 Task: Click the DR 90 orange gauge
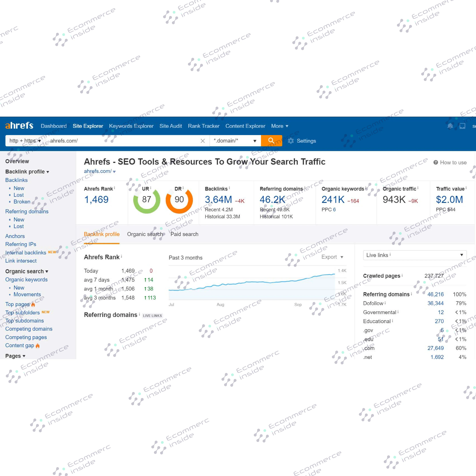coord(179,200)
